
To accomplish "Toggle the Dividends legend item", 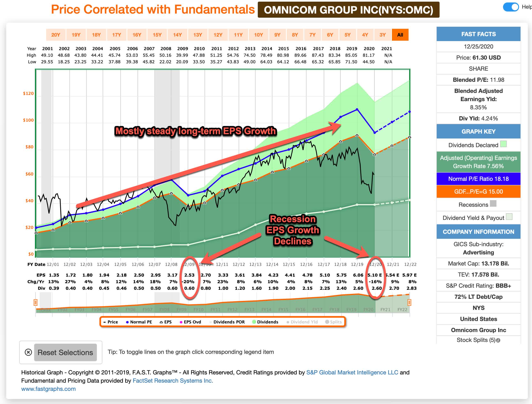I will (265, 322).
